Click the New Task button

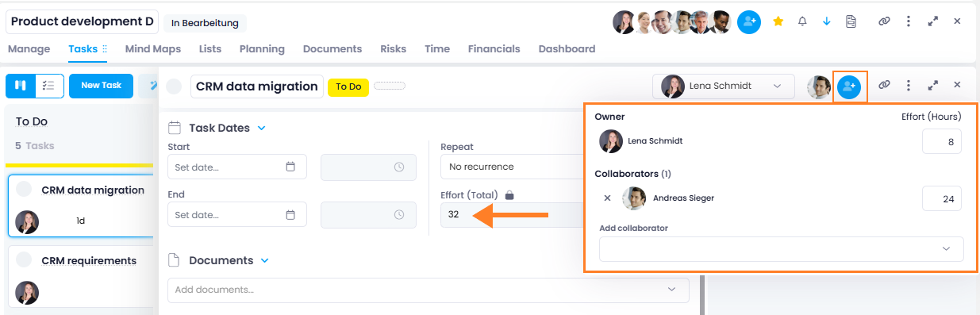101,86
